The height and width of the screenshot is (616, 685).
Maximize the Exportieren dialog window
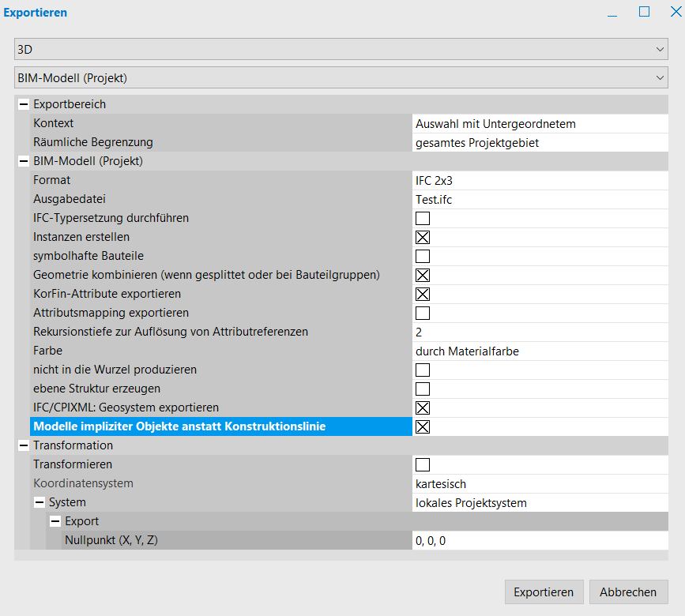(x=644, y=12)
